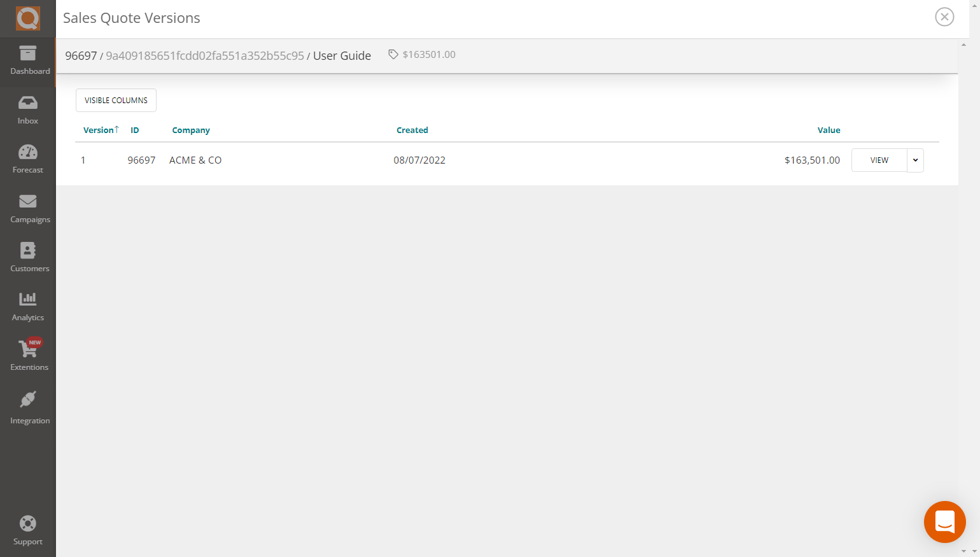Open the Support lifebuoy icon
Image resolution: width=980 pixels, height=557 pixels.
point(28,524)
